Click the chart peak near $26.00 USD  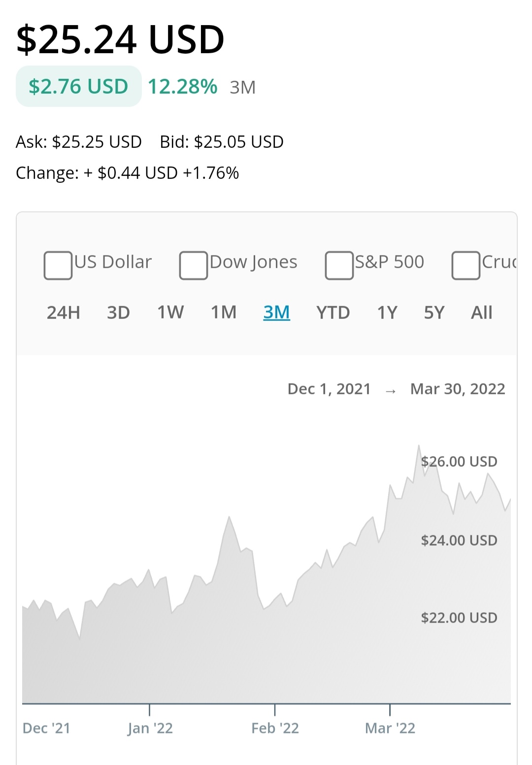click(x=419, y=446)
